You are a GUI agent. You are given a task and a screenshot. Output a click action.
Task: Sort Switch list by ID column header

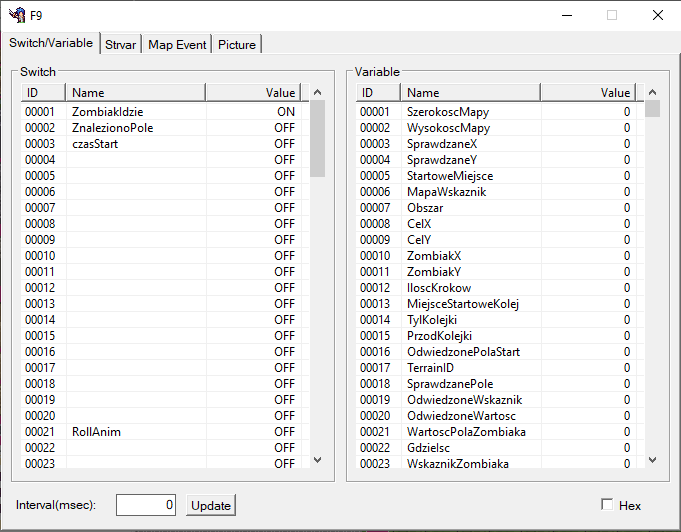click(43, 93)
